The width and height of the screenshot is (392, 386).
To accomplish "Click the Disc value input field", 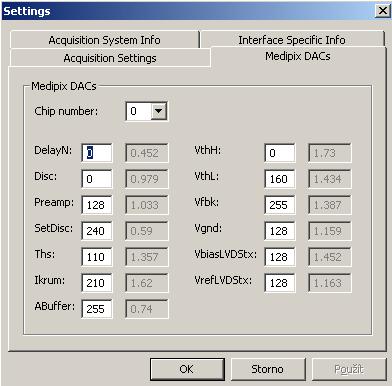I will pos(97,179).
